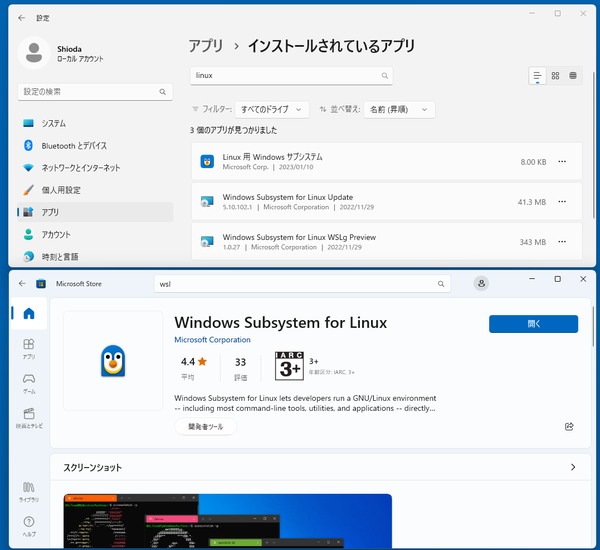Select アプリ in Settings sidebar
The height and width of the screenshot is (550, 600).
(95, 212)
